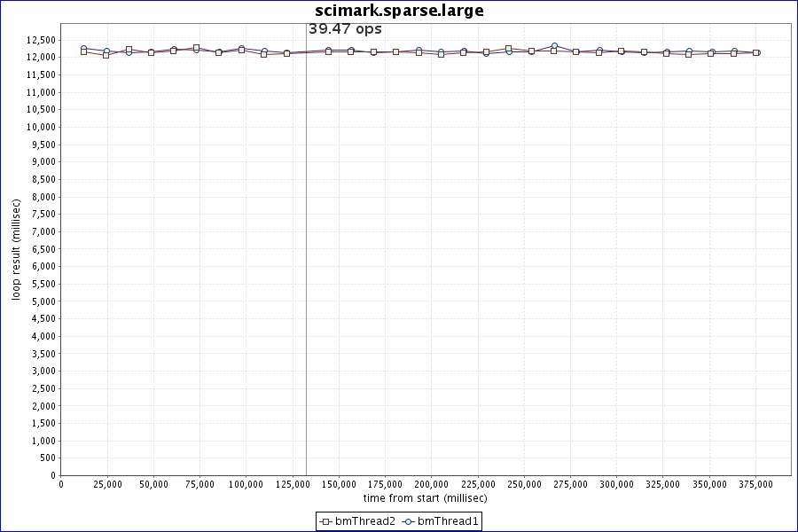Click the 500 y-axis tick label

(48, 458)
